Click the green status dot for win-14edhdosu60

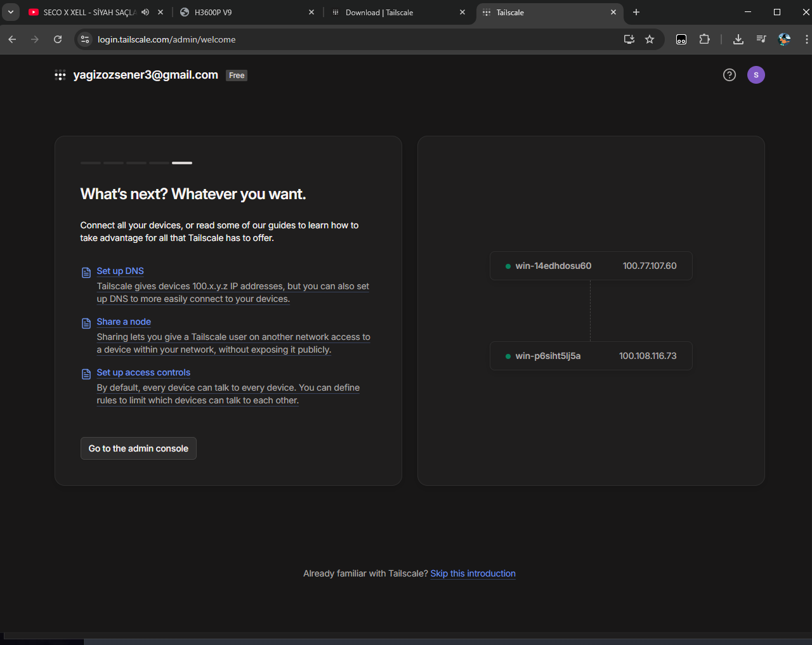pos(508,266)
